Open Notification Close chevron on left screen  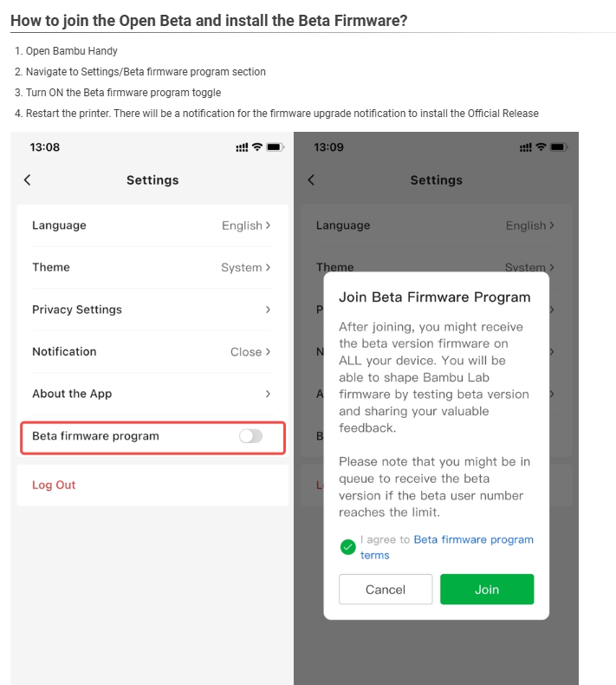click(268, 352)
